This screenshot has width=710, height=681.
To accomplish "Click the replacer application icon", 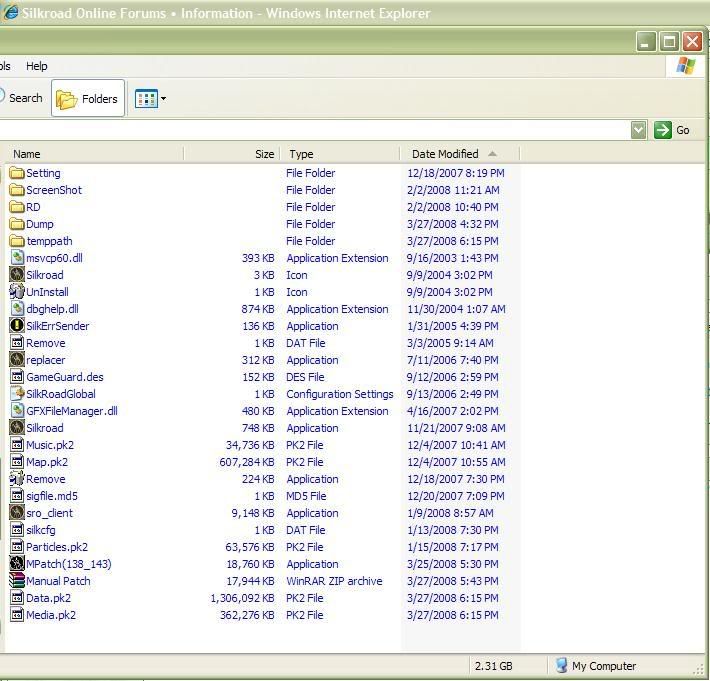I will click(17, 360).
